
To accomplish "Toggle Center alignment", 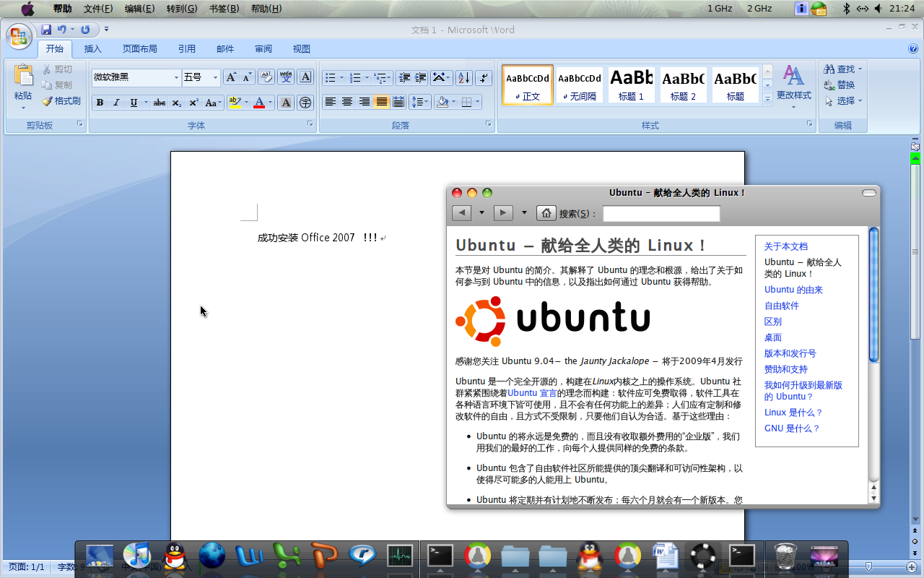I will (x=347, y=102).
